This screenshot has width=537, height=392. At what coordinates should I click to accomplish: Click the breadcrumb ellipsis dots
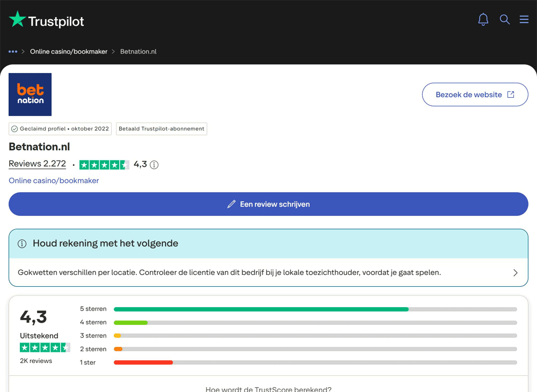(13, 52)
